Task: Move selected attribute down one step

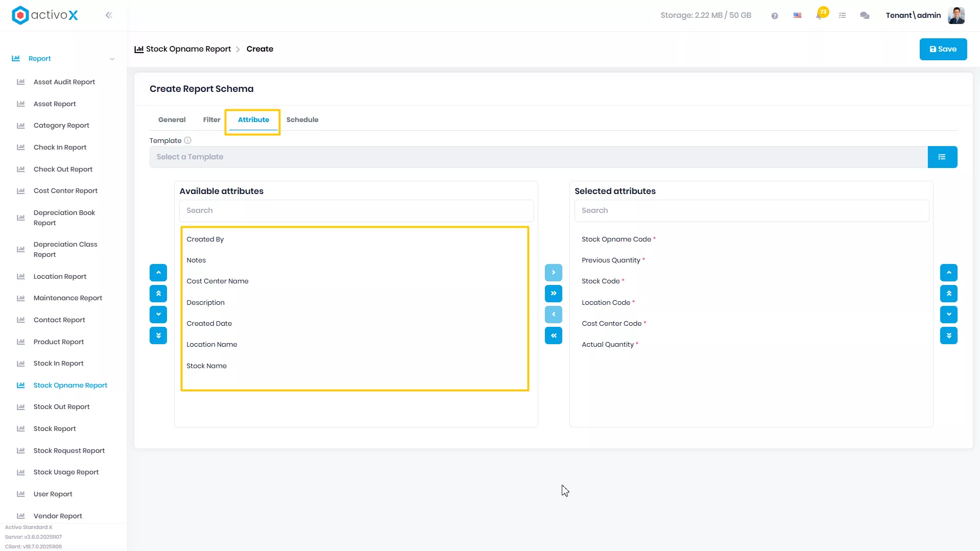Action: (949, 315)
